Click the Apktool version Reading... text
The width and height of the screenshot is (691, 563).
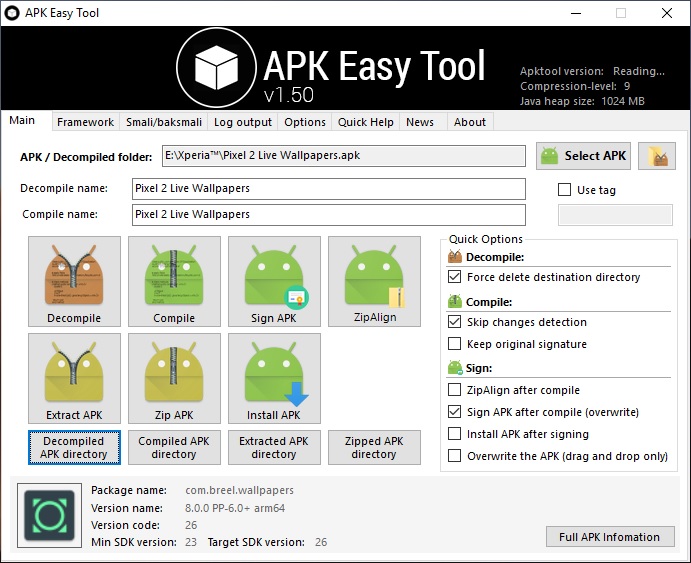[592, 71]
